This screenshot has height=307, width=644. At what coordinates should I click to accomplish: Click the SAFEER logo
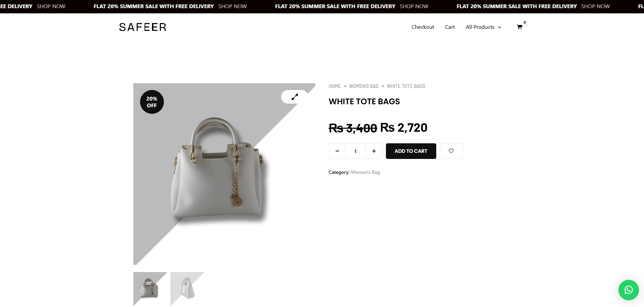coord(143,27)
